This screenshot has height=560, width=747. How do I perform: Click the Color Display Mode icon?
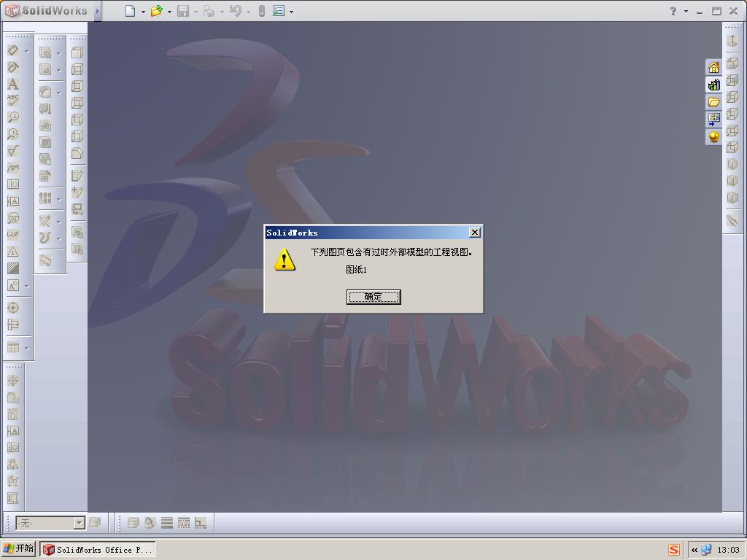tap(201, 523)
